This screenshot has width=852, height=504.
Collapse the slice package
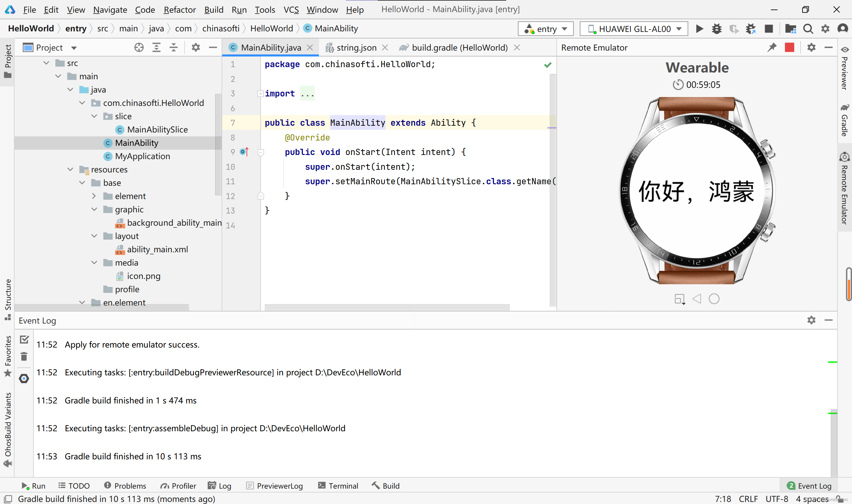[x=94, y=116]
